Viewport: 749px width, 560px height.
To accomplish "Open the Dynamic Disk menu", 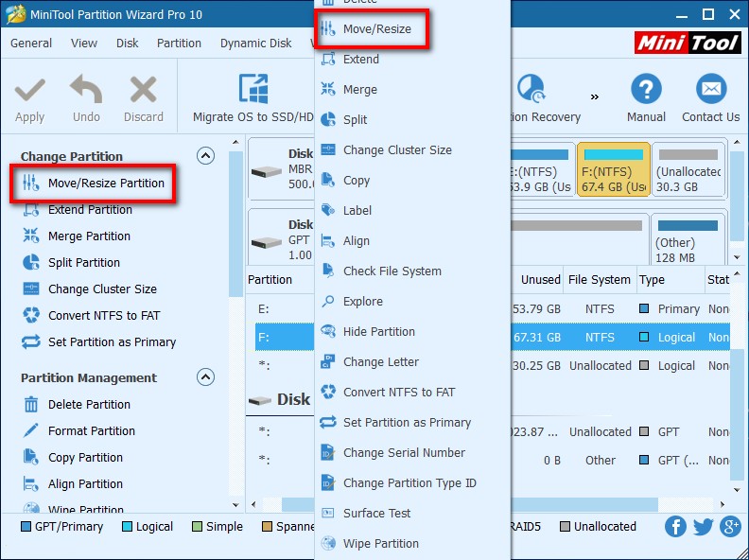I will 255,43.
